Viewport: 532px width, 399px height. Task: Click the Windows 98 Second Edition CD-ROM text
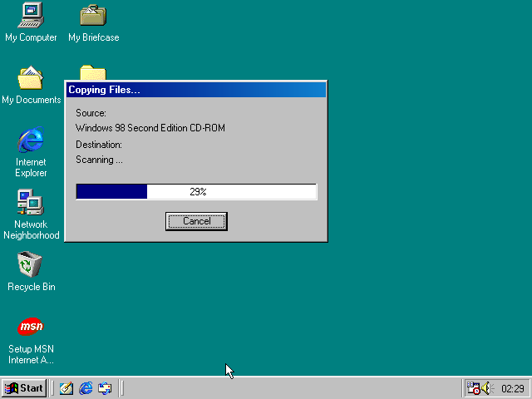point(150,128)
